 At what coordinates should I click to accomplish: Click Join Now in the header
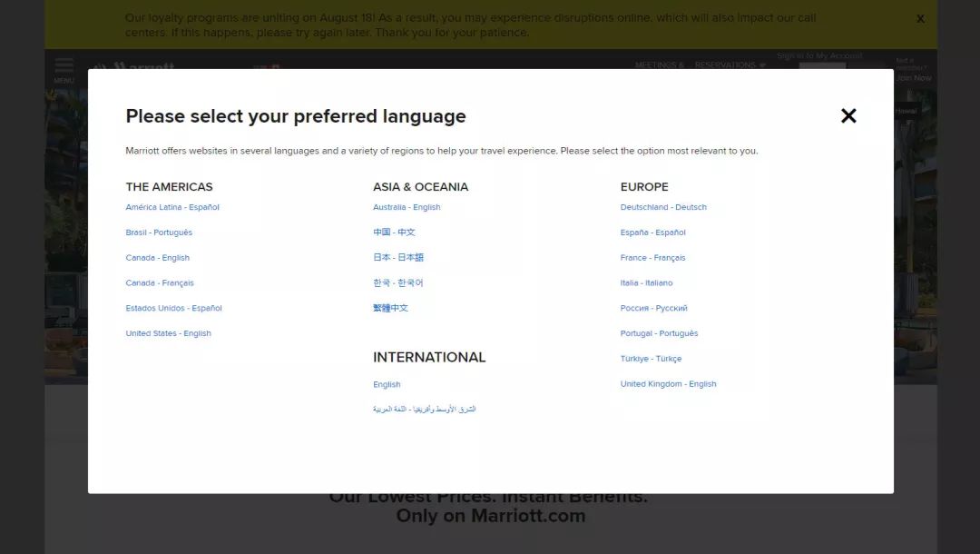coord(913,78)
